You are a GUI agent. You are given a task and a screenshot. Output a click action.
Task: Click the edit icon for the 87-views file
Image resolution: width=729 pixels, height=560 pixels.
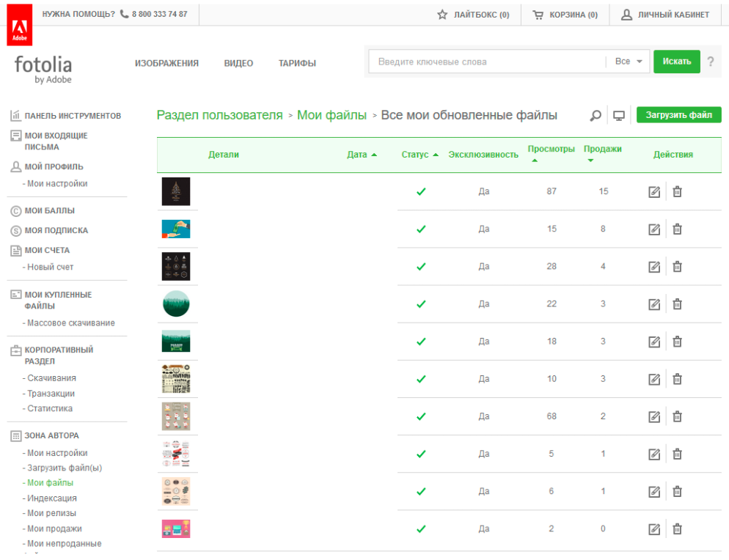point(654,192)
